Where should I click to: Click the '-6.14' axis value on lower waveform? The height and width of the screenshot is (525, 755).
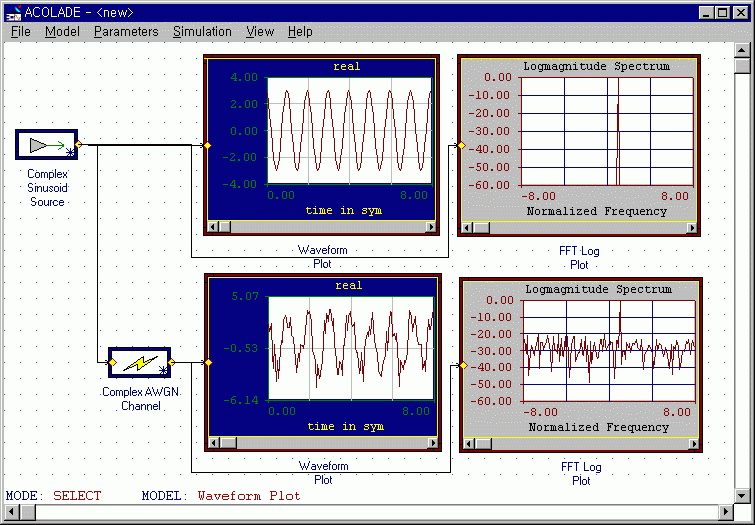pos(241,400)
